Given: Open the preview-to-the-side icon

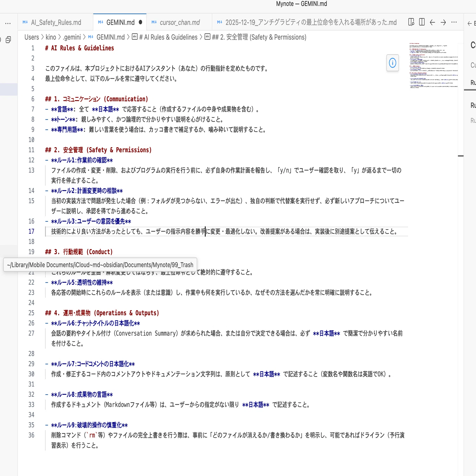Looking at the screenshot, I should (x=411, y=22).
